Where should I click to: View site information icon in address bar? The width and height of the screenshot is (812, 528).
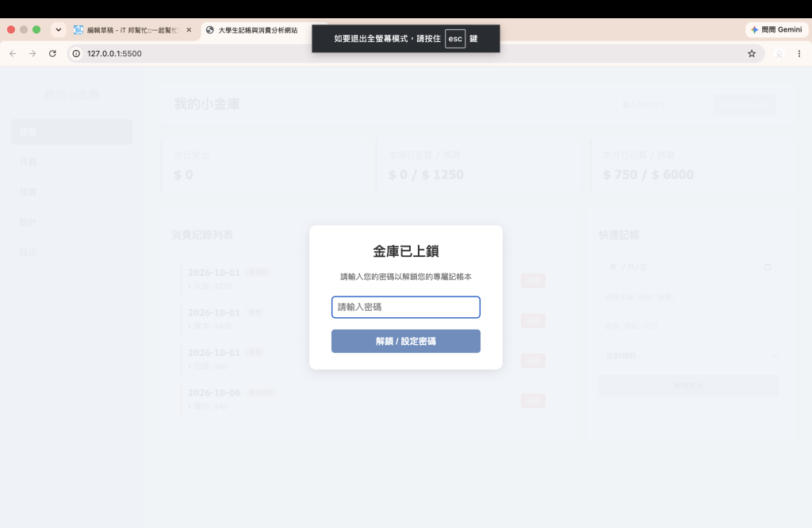tap(76, 53)
